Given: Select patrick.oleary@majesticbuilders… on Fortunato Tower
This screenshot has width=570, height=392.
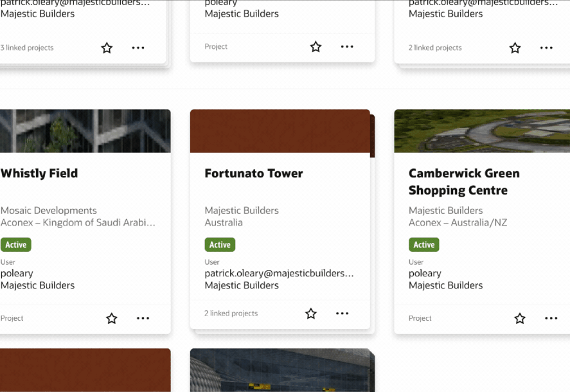Looking at the screenshot, I should (279, 274).
